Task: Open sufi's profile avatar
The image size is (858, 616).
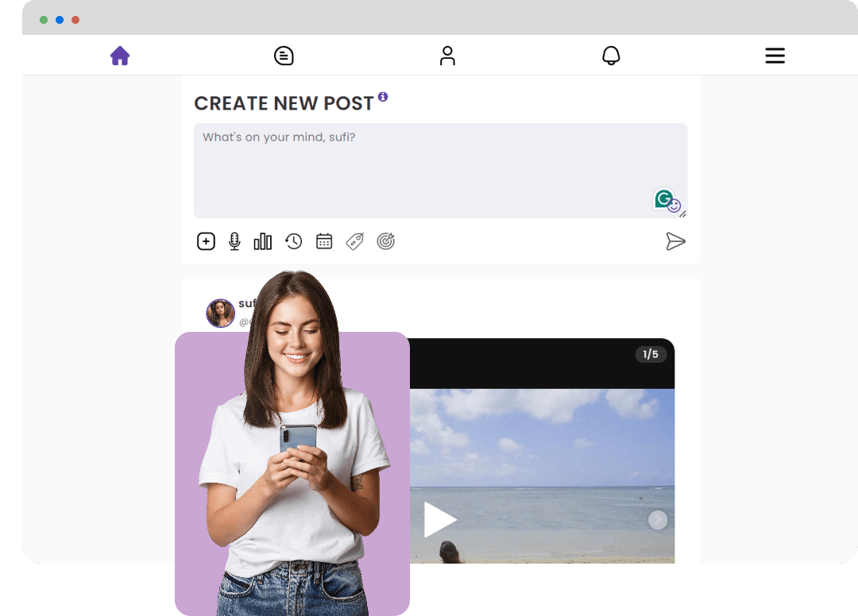Action: click(220, 313)
